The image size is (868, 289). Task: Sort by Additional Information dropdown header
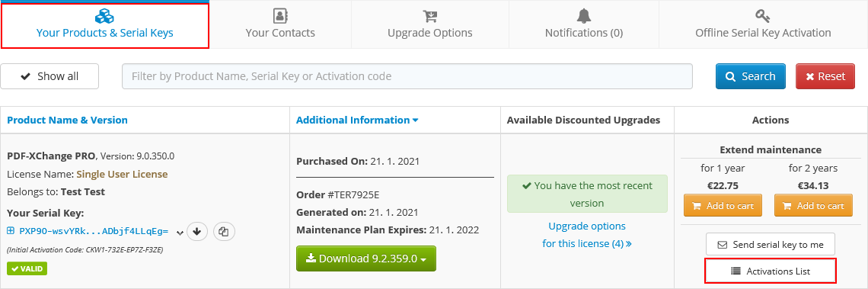pos(357,120)
